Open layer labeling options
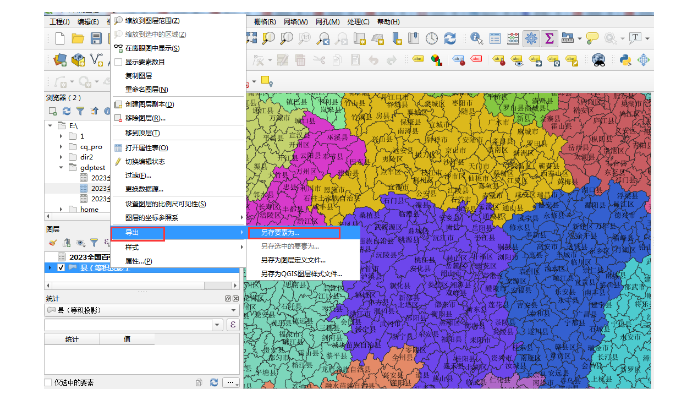Image resolution: width=674 pixels, height=401 pixels. click(x=418, y=60)
